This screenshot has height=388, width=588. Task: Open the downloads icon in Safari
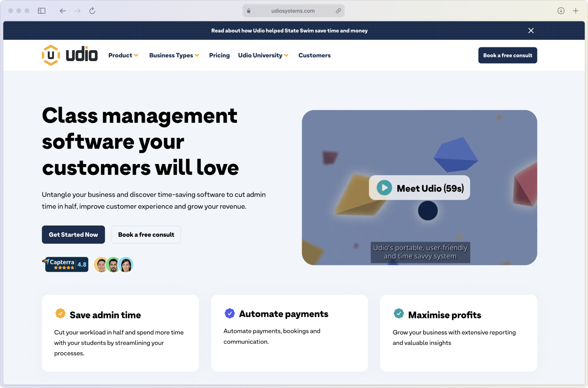pyautogui.click(x=561, y=11)
